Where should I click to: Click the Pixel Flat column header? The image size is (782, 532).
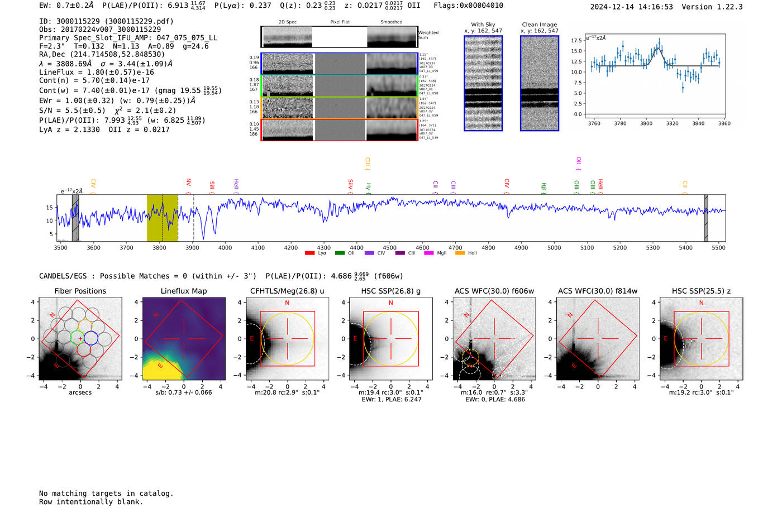coord(340,22)
